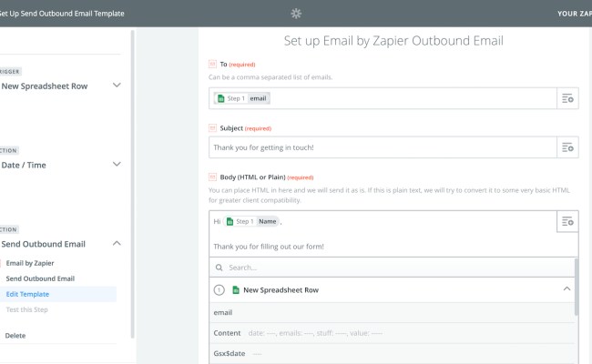This screenshot has width=592, height=364.
Task: Click the Google Sheets icon in the email tag
Action: [x=221, y=98]
